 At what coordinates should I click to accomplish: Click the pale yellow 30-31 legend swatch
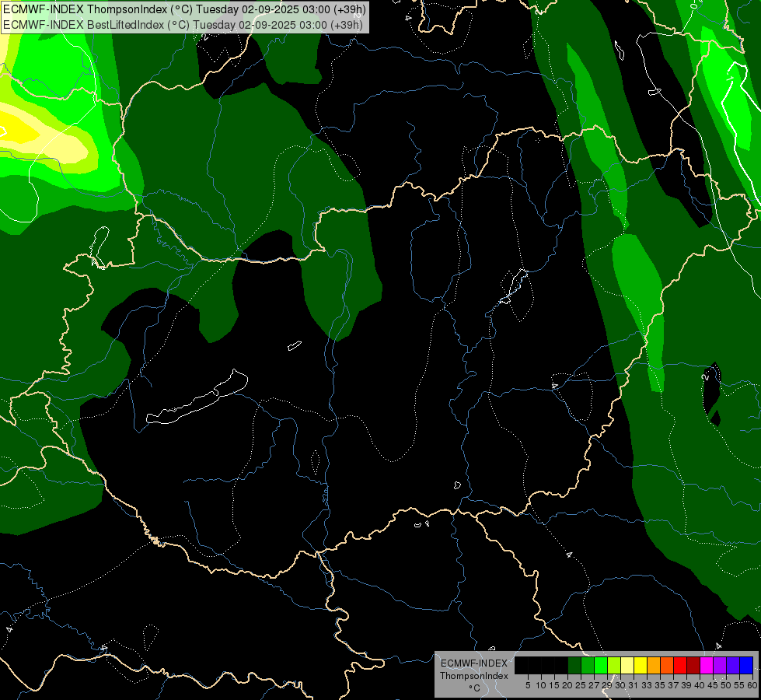click(x=627, y=665)
